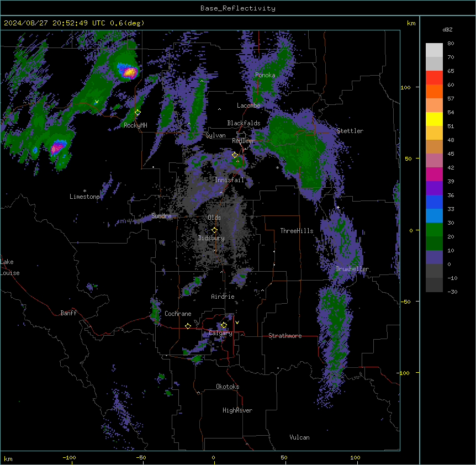Click the 45 value in the dBZ legend
476x465 pixels.
(x=451, y=154)
